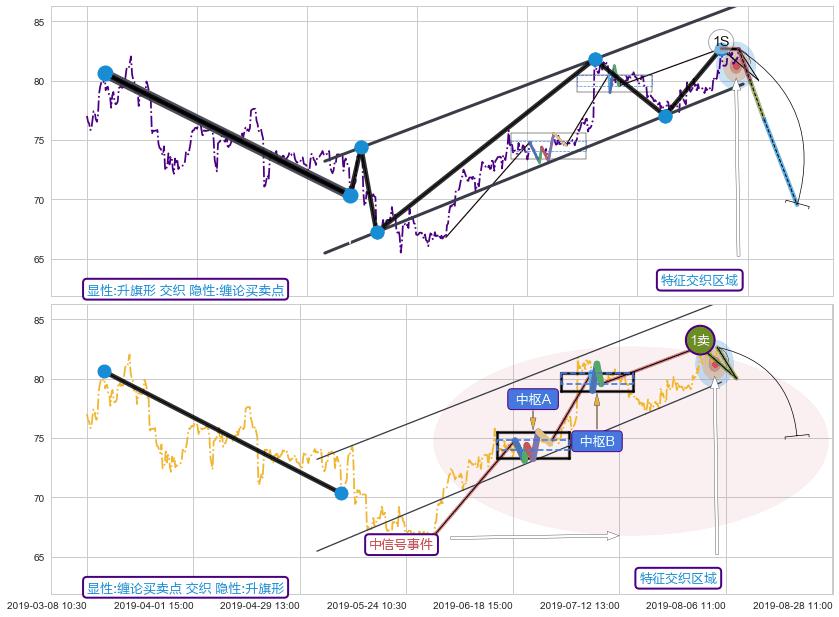Click 特征交织区域 label in the upper chart
839x617 pixels.
[699, 280]
